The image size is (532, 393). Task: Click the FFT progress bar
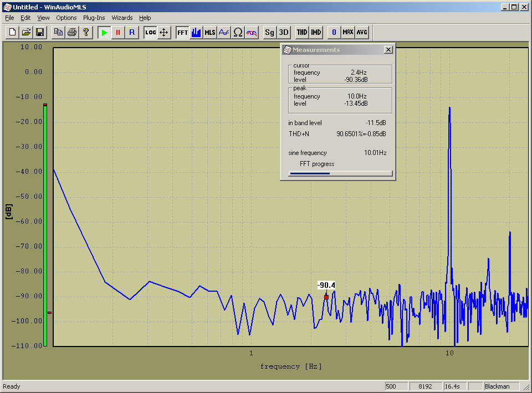click(x=340, y=173)
